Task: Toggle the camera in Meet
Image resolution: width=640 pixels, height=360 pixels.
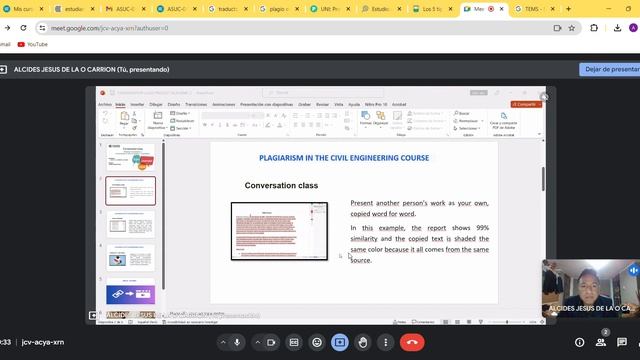Action: point(271,342)
